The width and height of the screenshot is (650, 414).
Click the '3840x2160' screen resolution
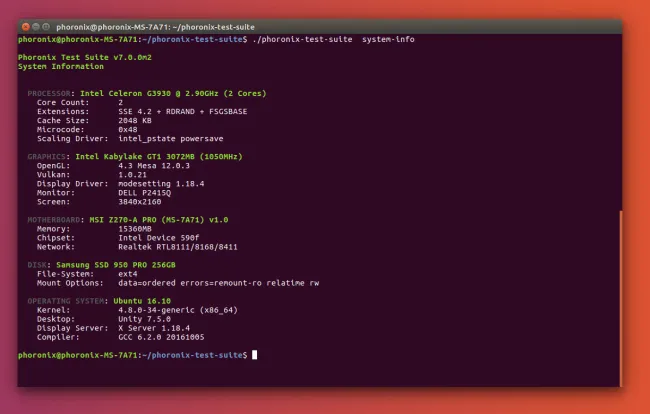[140, 202]
